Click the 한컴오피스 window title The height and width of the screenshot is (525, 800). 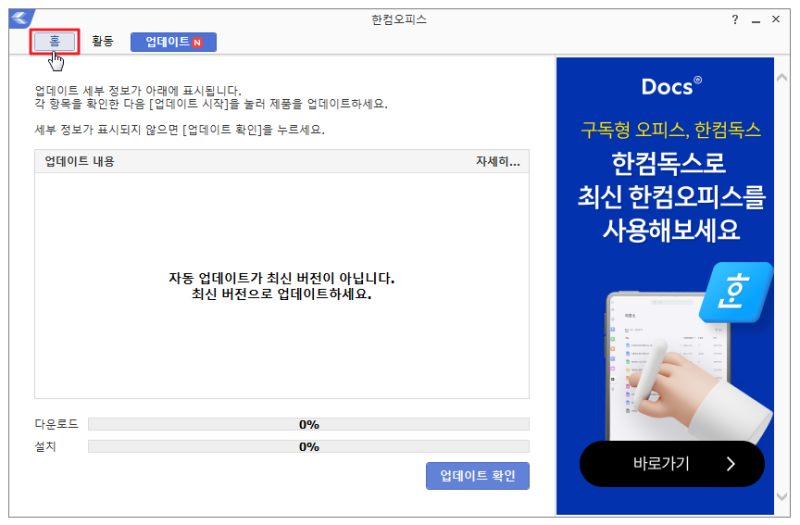(398, 19)
